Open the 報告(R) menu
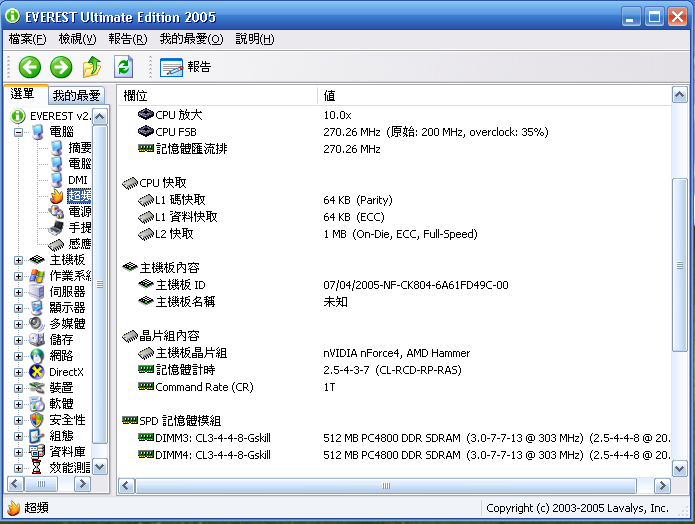The width and height of the screenshot is (695, 524). pos(128,39)
